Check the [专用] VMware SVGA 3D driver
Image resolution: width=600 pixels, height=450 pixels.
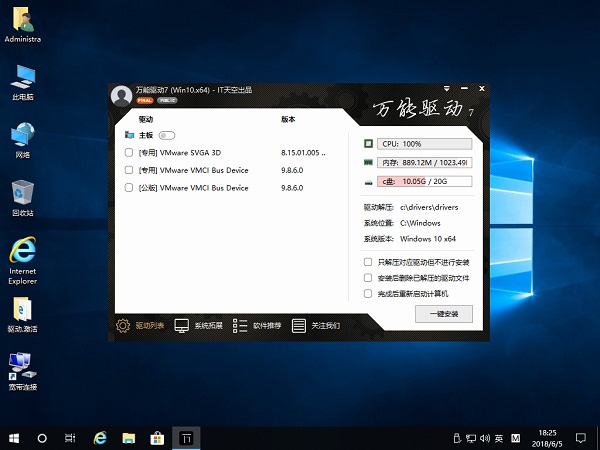(129, 153)
